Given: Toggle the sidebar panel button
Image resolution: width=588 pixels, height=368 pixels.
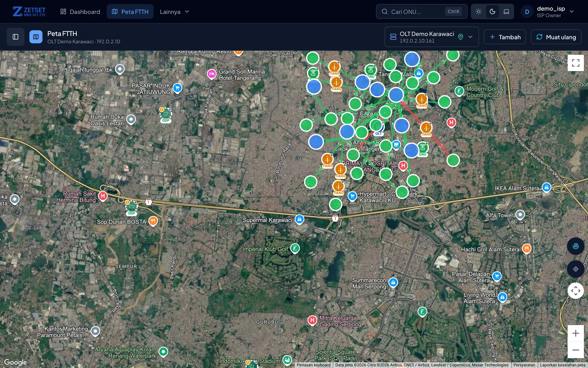Looking at the screenshot, I should click(x=15, y=37).
